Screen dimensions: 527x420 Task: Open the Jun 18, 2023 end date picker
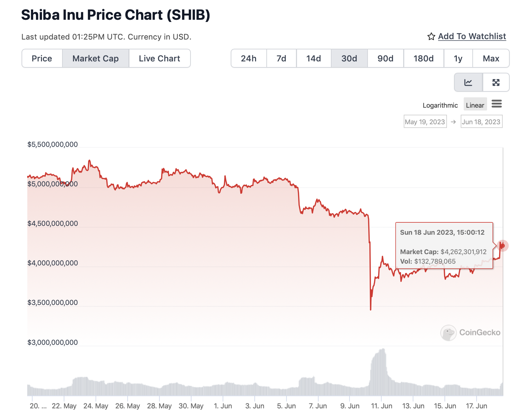pyautogui.click(x=481, y=122)
